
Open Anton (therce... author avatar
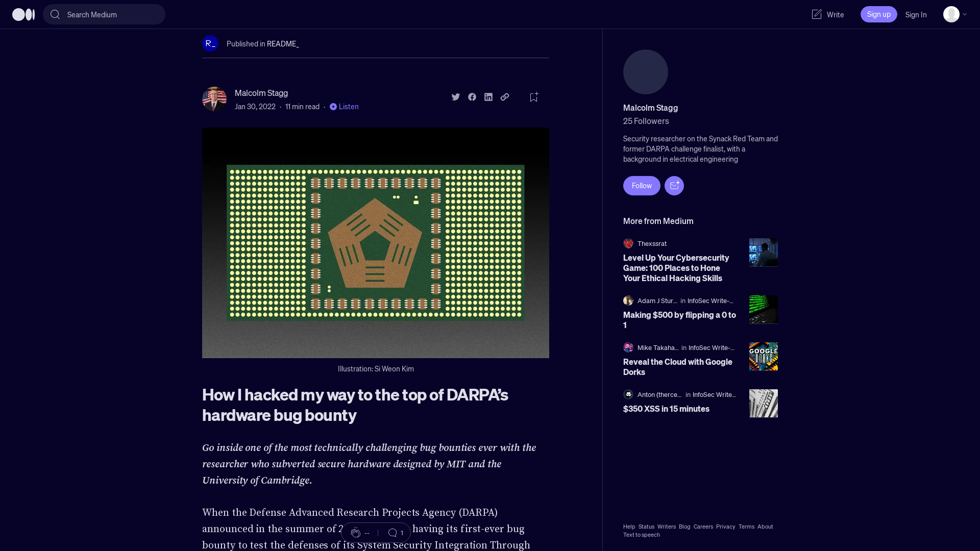pos(628,394)
